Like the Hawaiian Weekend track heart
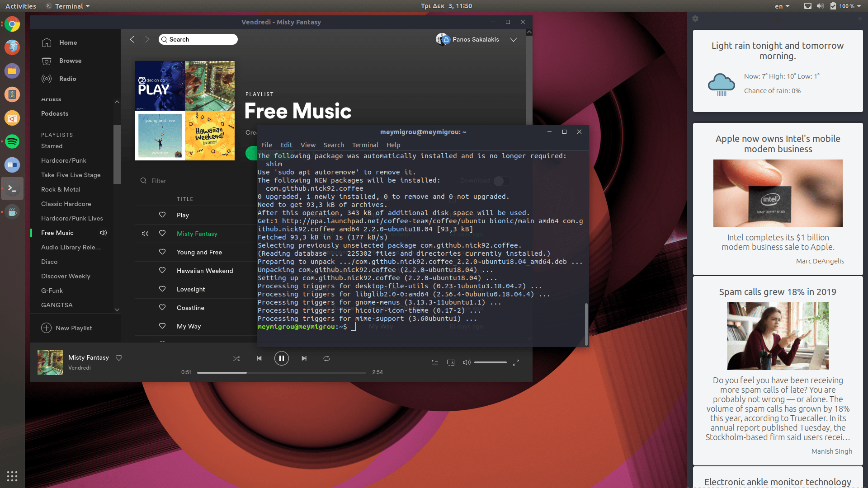This screenshot has height=488, width=868. tap(162, 270)
